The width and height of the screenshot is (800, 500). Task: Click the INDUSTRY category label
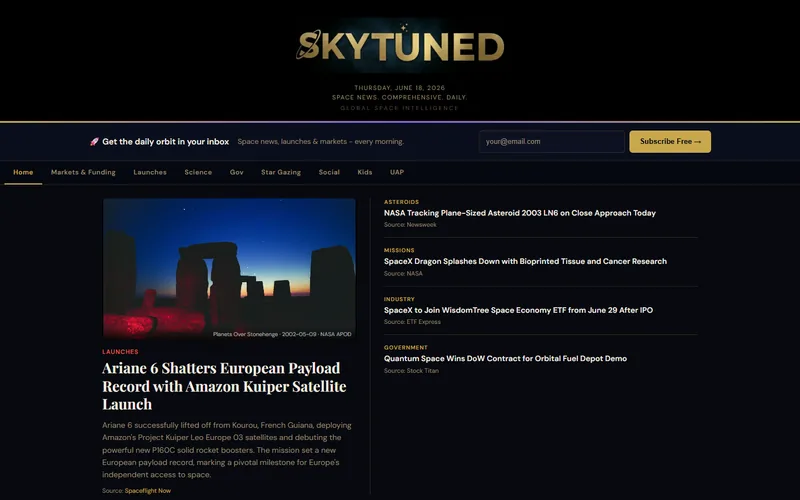(x=399, y=299)
